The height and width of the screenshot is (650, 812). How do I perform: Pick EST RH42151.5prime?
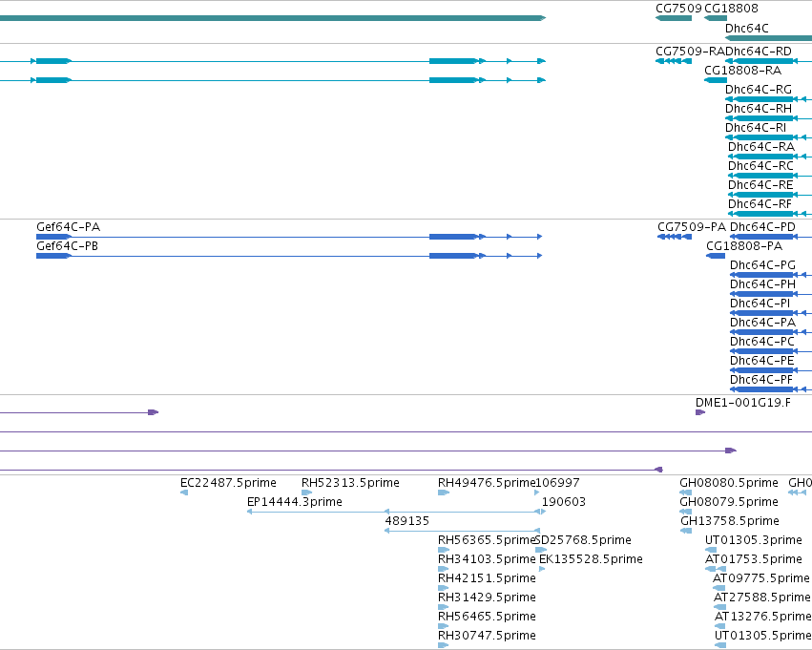pos(487,578)
